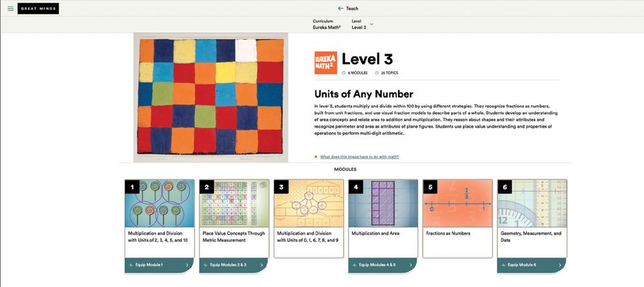Click the 'Level 3' heading

point(367,59)
